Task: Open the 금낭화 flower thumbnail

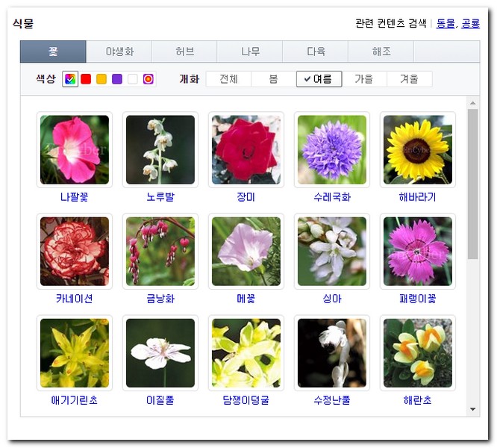Action: 160,252
